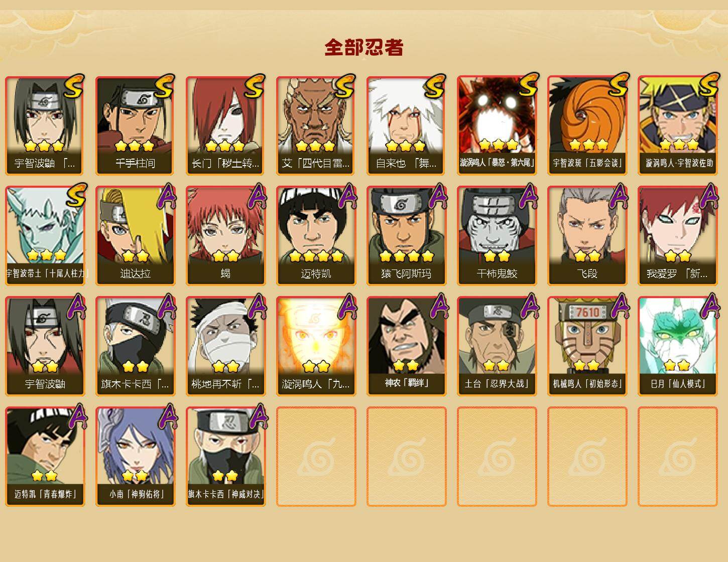The height and width of the screenshot is (562, 728).
Task: Click the 猿飞阿斯玛 ninja card
Action: [407, 236]
